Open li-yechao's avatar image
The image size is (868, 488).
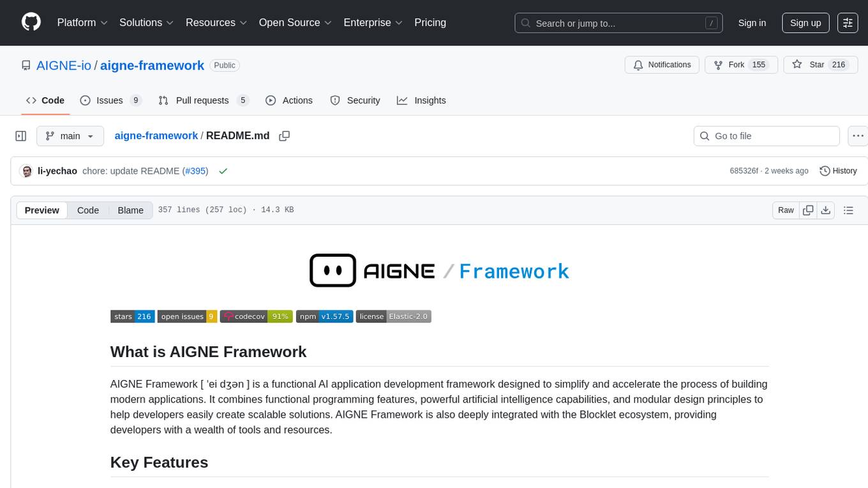click(x=26, y=171)
